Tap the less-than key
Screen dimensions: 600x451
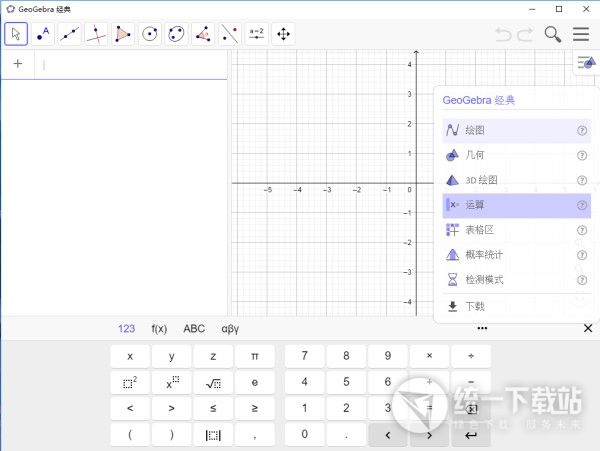130,408
